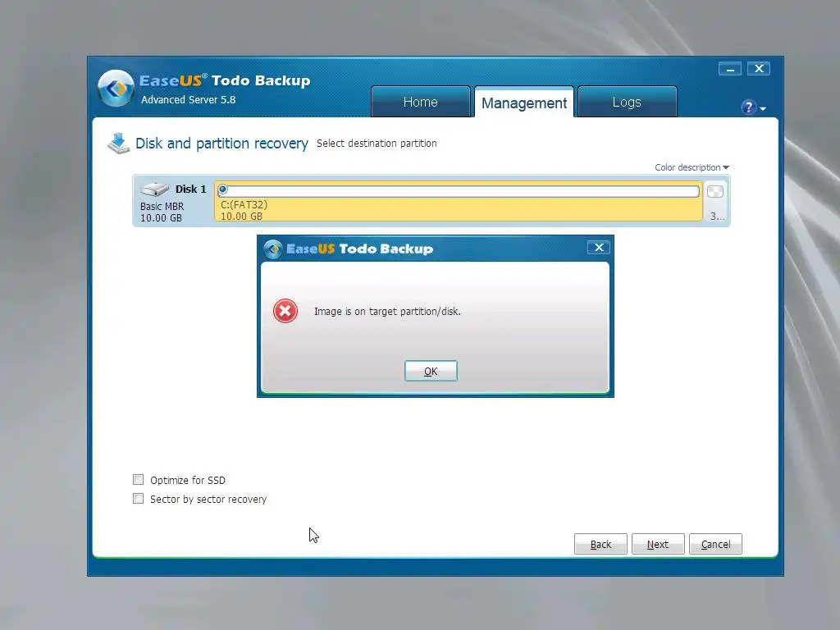Image resolution: width=840 pixels, height=630 pixels.
Task: Click the 'Advanced Server 5.8' version text
Action: tap(189, 99)
